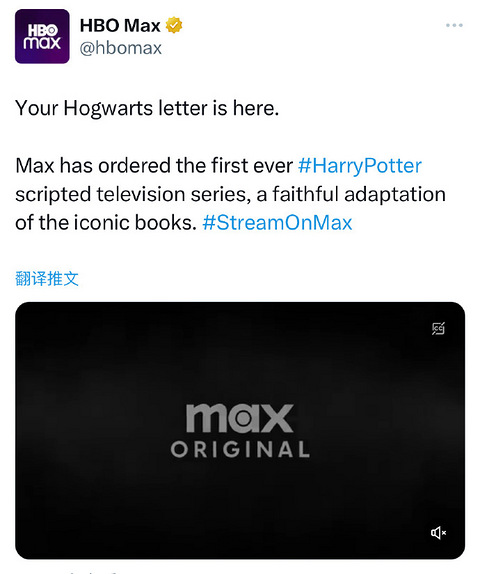The width and height of the screenshot is (480, 574).
Task: Open the @hbomax handle link
Action: click(120, 48)
